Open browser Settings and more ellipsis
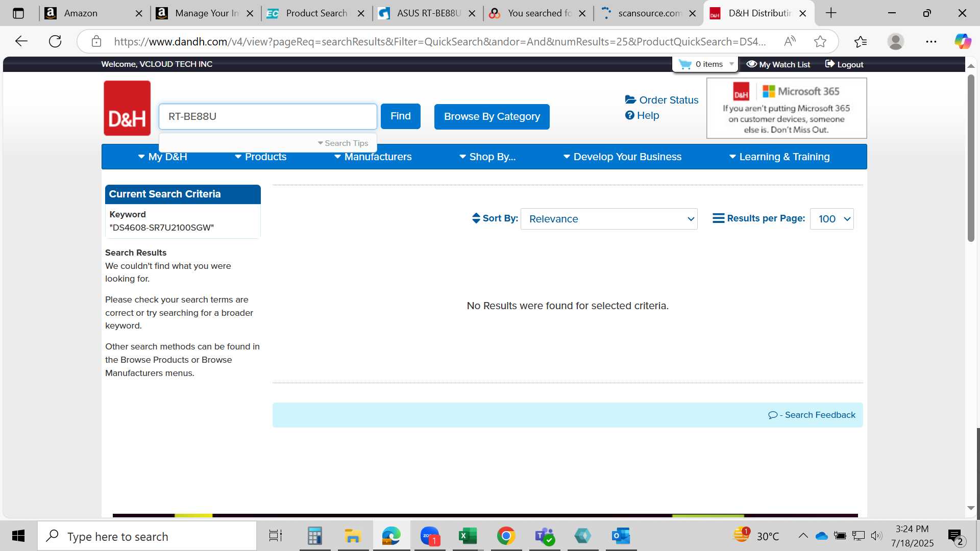Viewport: 980px width, 551px height. pos(931,41)
